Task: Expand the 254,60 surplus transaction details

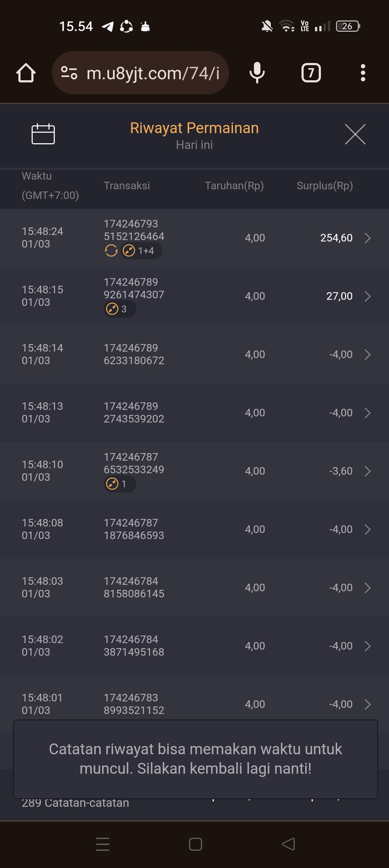Action: coord(367,238)
